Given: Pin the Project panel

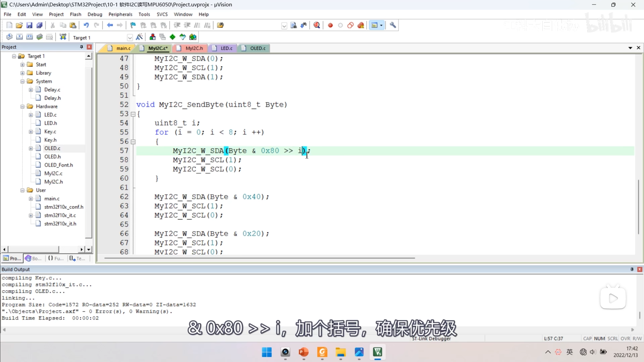Looking at the screenshot, I should click(x=81, y=47).
